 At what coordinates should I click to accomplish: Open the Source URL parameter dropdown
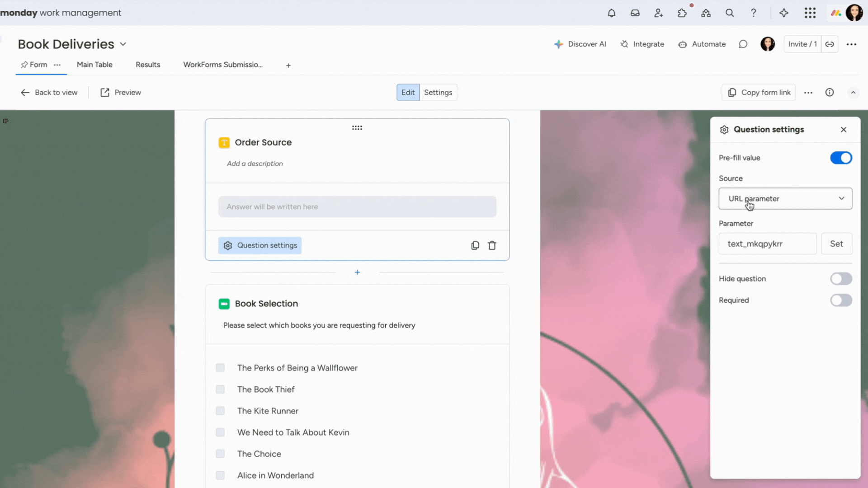785,199
